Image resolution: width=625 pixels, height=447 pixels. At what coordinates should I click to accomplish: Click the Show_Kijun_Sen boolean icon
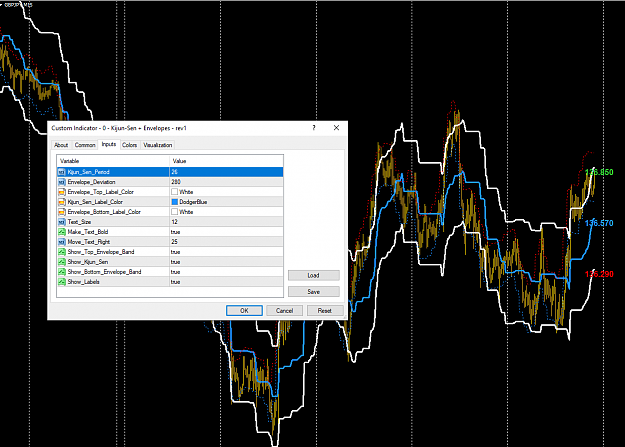pyautogui.click(x=62, y=262)
